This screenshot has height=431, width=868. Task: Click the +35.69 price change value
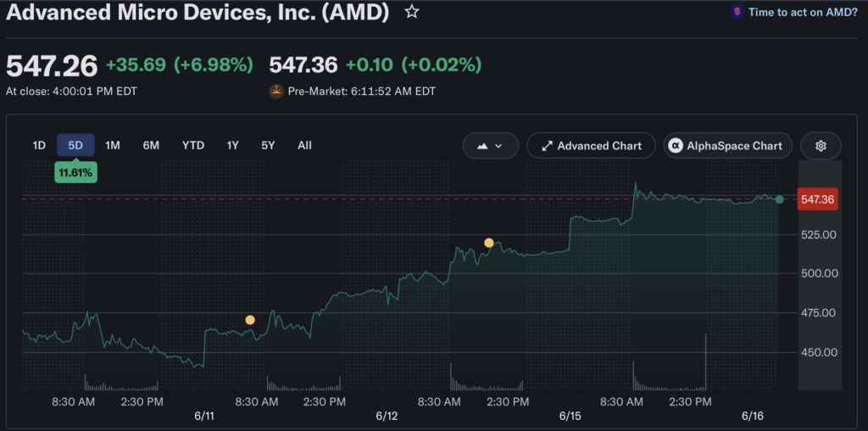[x=136, y=65]
